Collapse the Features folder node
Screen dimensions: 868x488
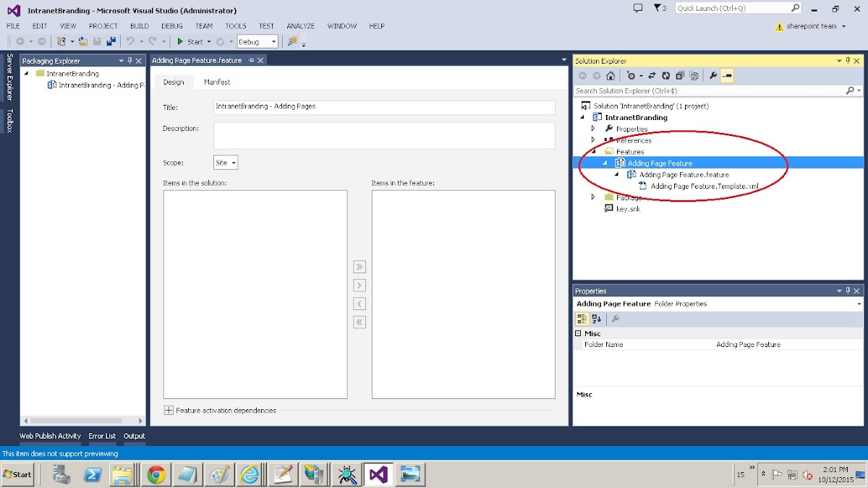594,152
